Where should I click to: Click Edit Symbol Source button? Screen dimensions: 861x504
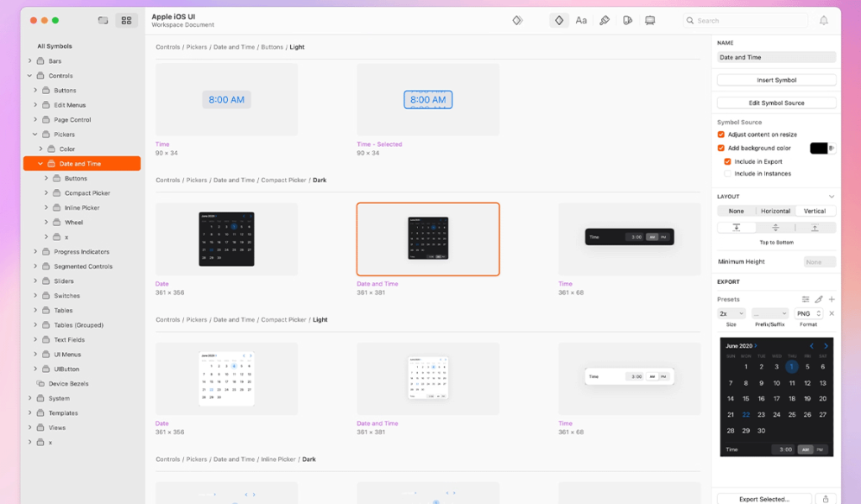776,103
